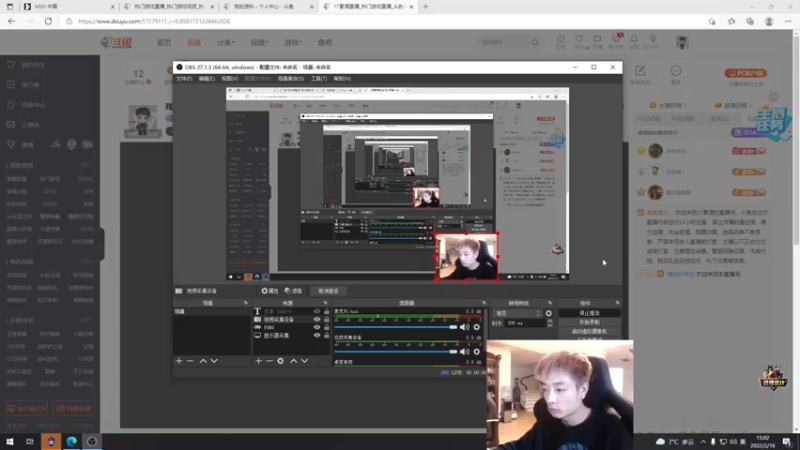Toggle lock on PUBG source
Screen dimensions: 800x450
point(327,327)
